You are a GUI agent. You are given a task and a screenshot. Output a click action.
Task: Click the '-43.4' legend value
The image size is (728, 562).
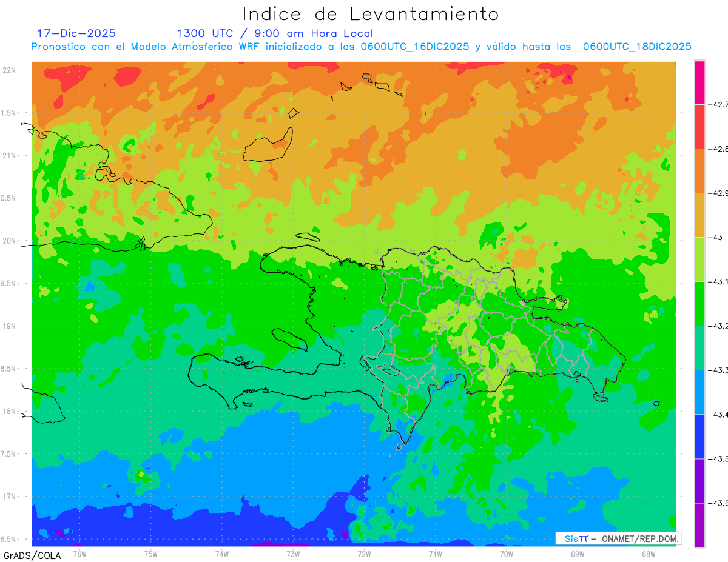tap(718, 415)
